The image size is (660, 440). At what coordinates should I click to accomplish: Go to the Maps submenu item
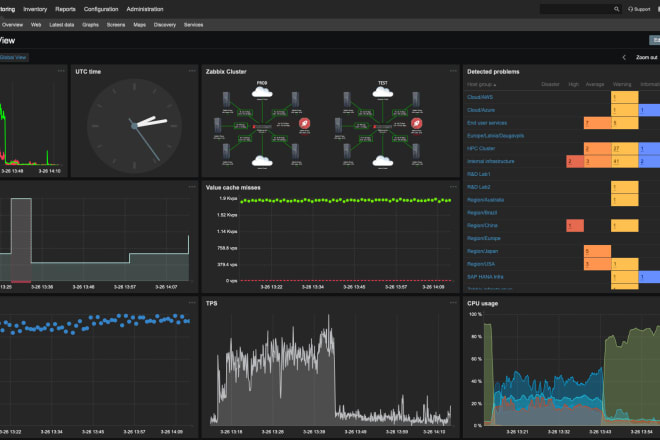click(x=139, y=25)
